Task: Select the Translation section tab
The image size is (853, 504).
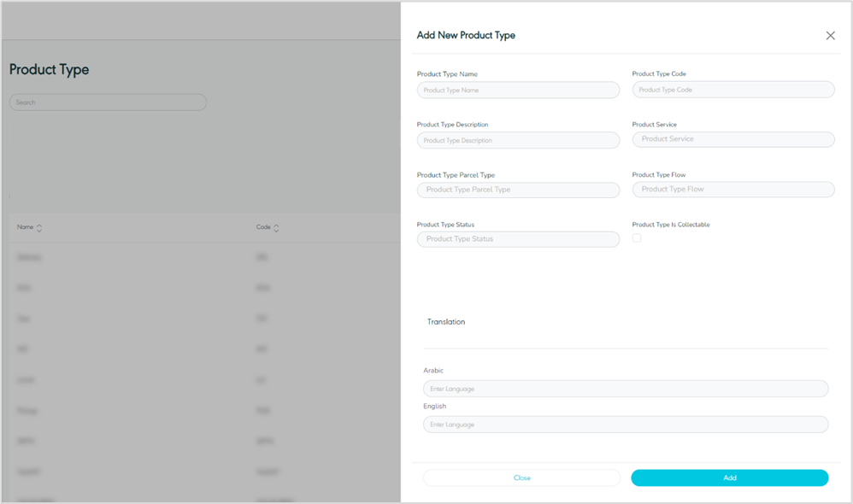Action: point(446,322)
